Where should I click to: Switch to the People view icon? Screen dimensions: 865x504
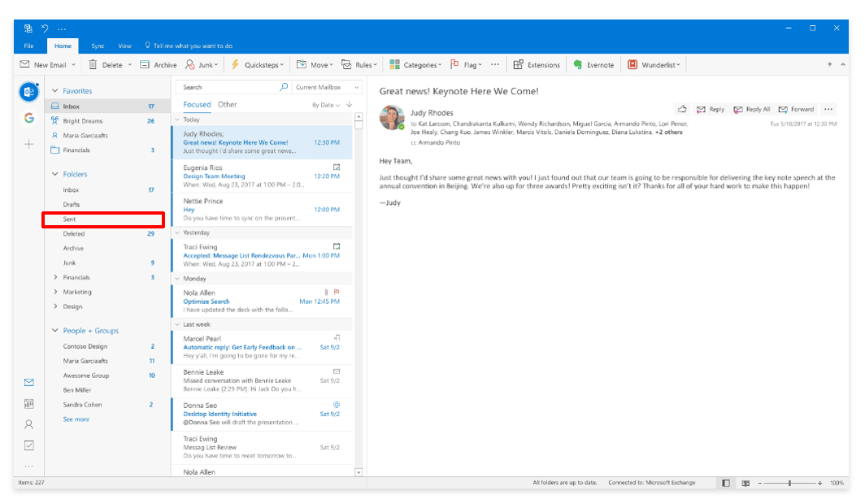coord(28,424)
